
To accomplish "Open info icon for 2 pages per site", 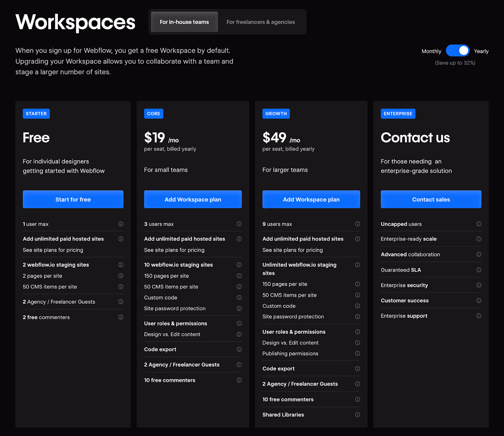I will click(x=121, y=276).
